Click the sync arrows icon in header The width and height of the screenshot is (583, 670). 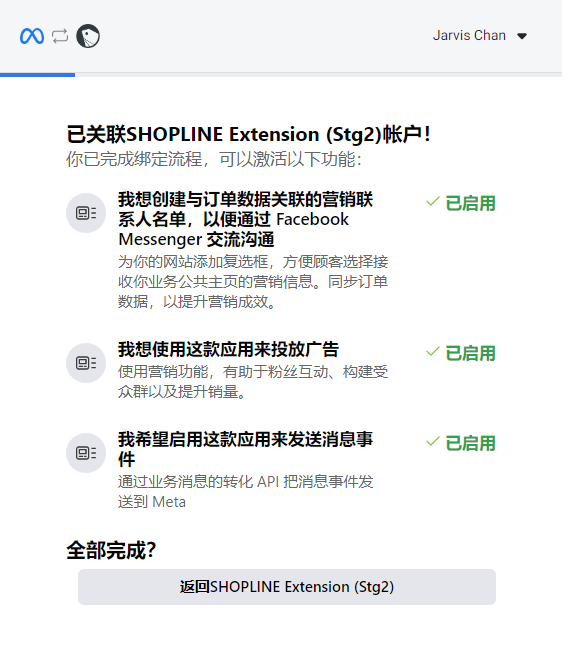point(60,36)
